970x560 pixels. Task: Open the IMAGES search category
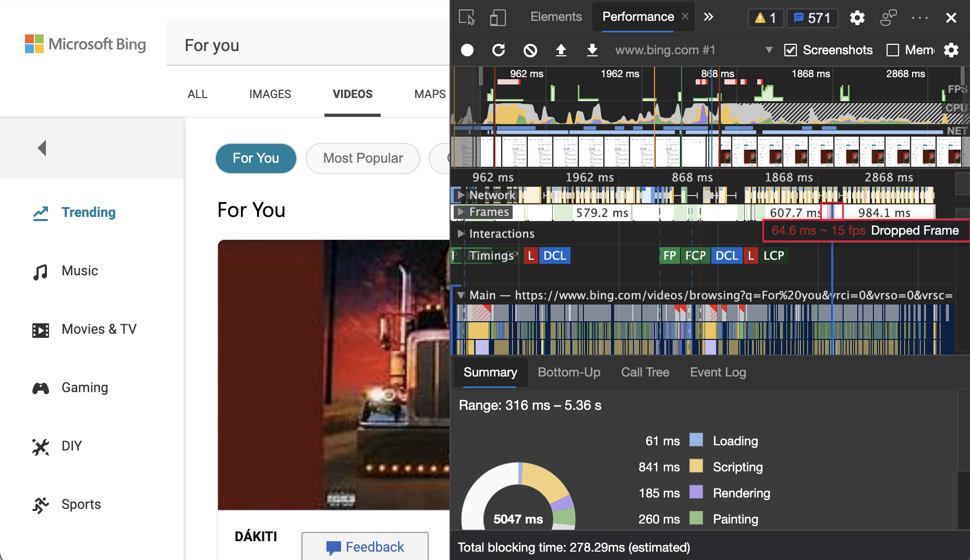click(x=270, y=94)
